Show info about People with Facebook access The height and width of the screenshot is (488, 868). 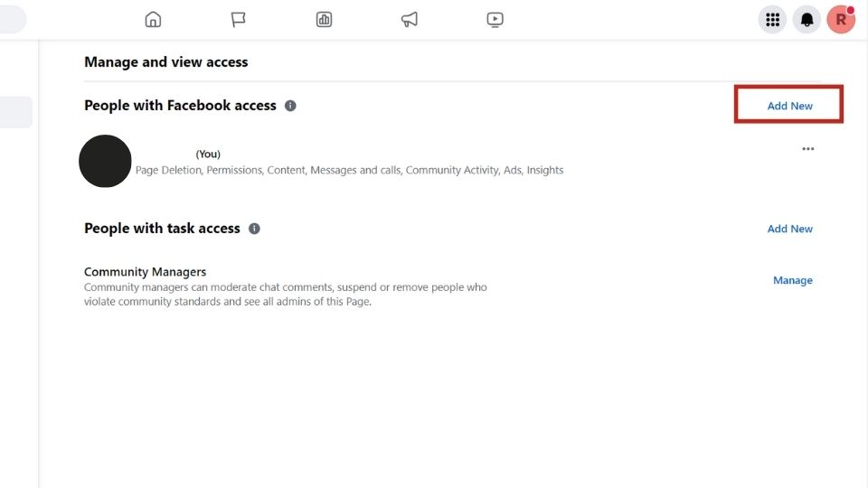(290, 106)
